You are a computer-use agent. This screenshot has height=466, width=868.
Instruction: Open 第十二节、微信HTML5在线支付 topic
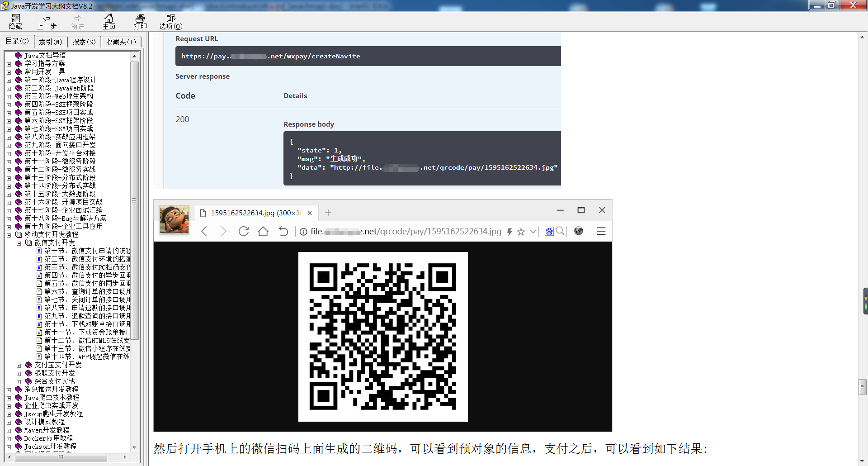[87, 340]
